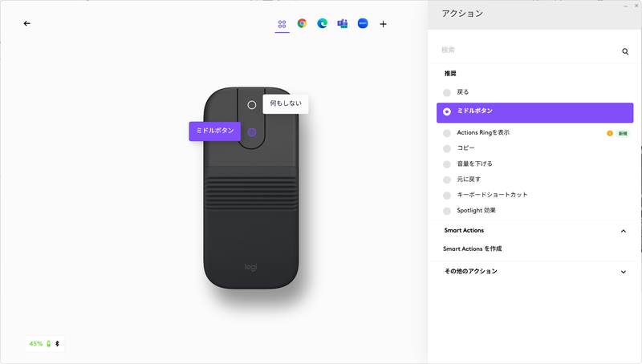Click the 45% battery level text
The image size is (642, 364).
tap(35, 343)
